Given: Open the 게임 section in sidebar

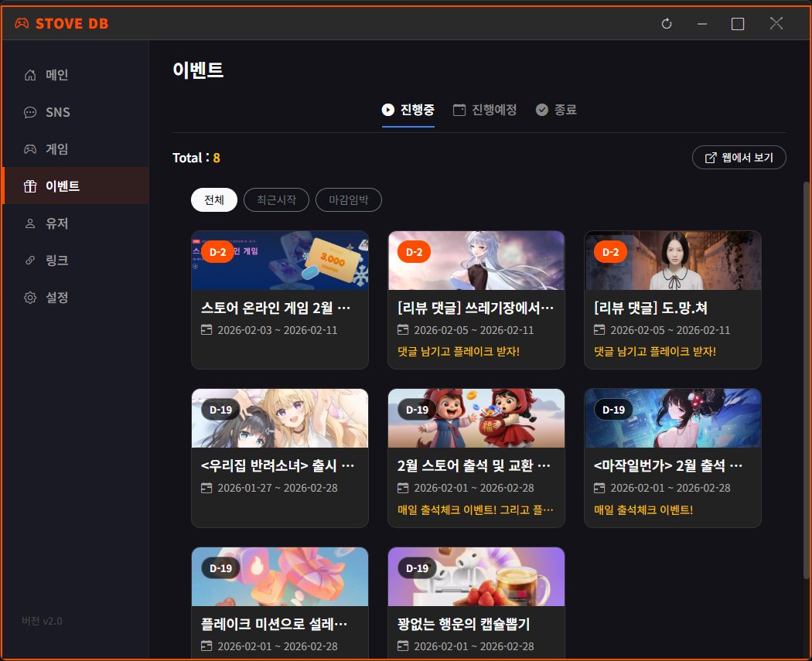Looking at the screenshot, I should [x=56, y=149].
